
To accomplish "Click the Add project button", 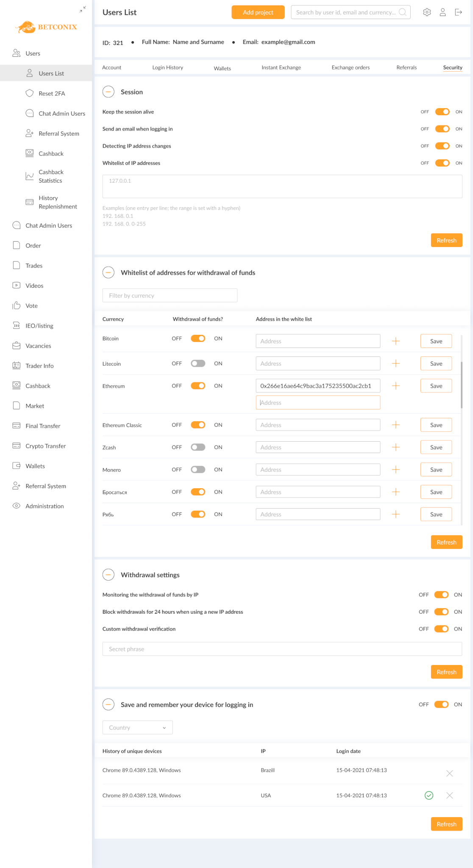I will point(258,12).
